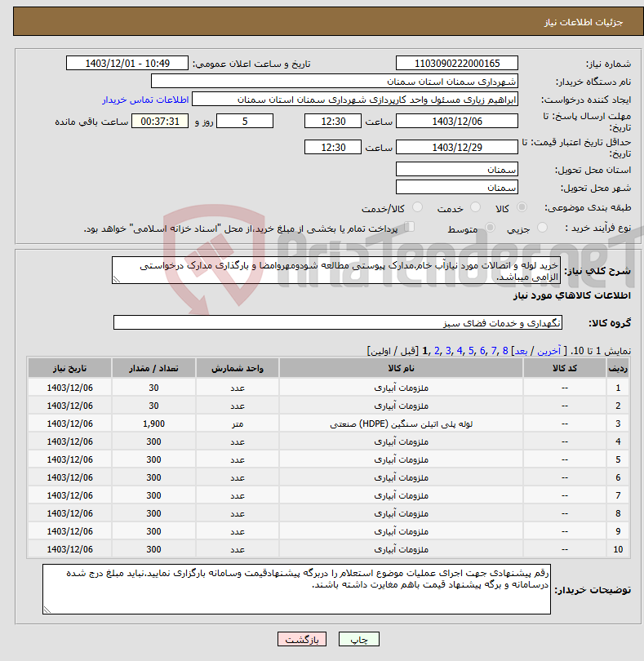Click the announcement date field 1403/12/01
The height and width of the screenshot is (661, 644).
point(127,63)
